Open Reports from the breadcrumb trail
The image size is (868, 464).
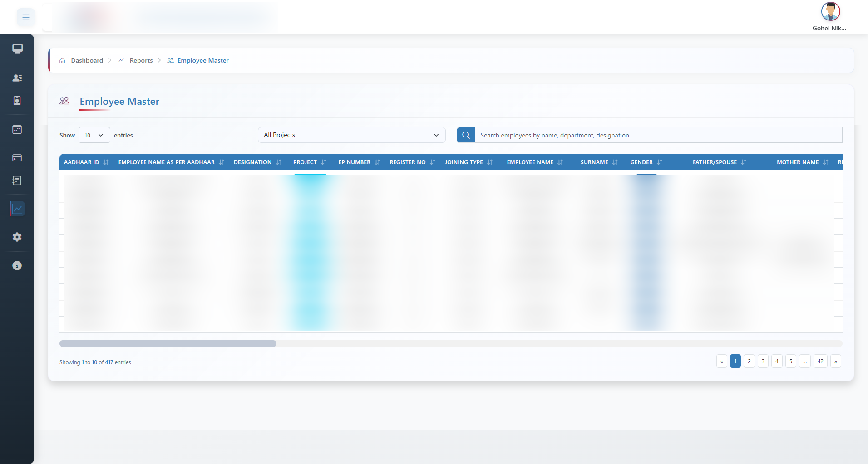(141, 60)
